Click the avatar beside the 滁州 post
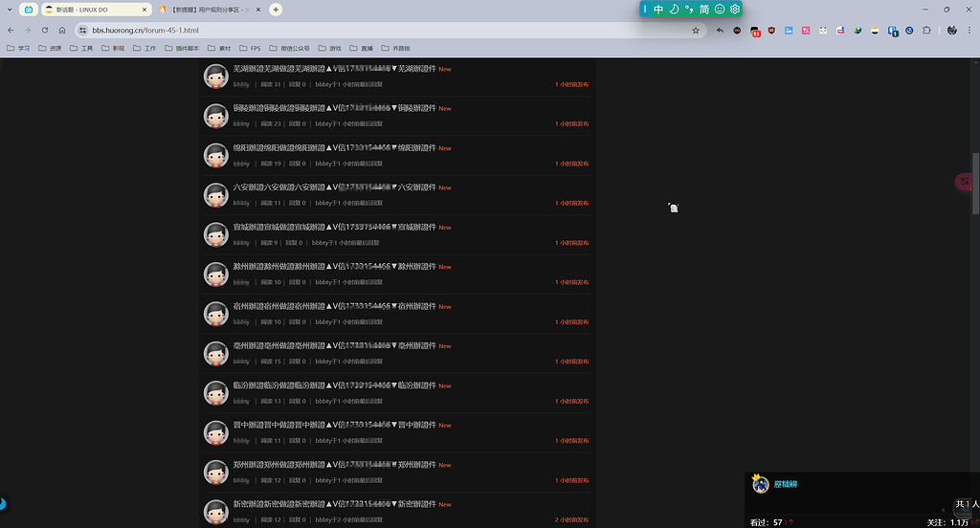 216,275
